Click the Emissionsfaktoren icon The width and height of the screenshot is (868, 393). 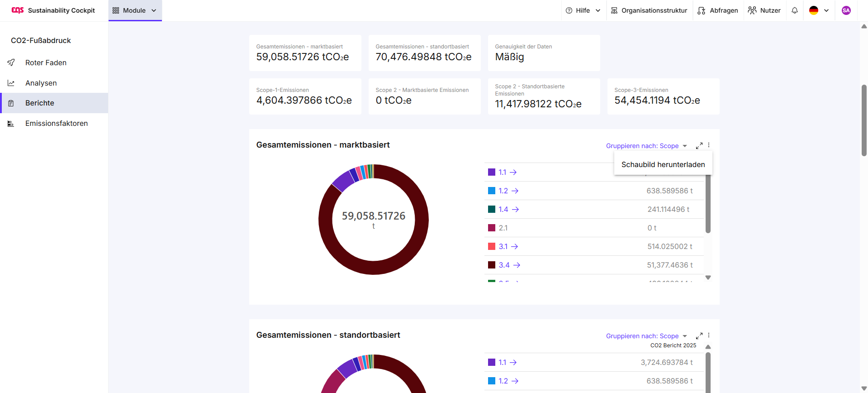click(11, 124)
